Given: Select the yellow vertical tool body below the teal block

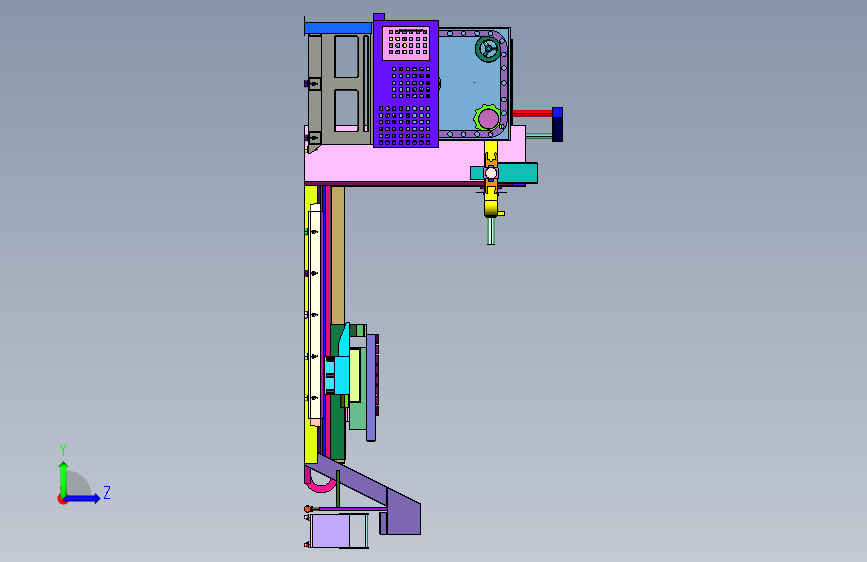Looking at the screenshot, I should [x=491, y=202].
